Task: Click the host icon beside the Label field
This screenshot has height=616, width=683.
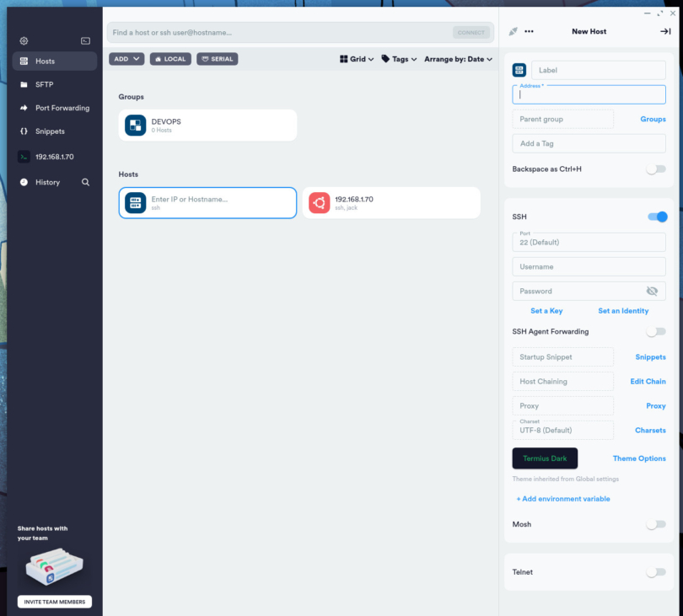Action: [x=519, y=70]
